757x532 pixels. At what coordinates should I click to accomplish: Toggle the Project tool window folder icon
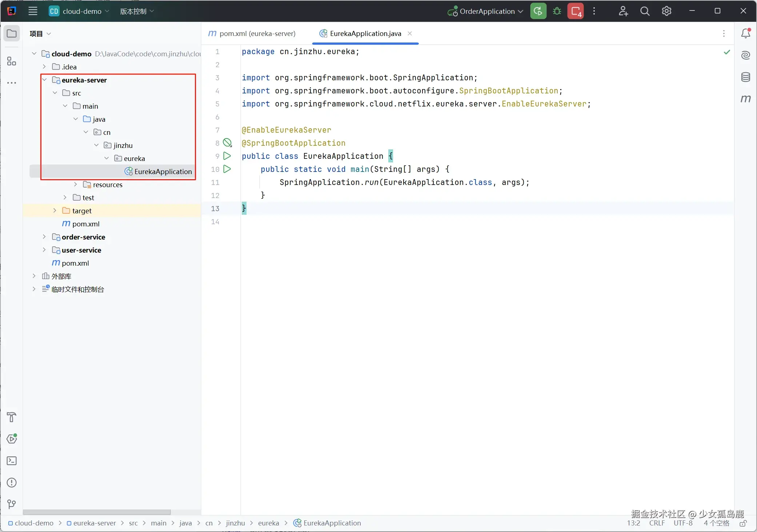(12, 33)
